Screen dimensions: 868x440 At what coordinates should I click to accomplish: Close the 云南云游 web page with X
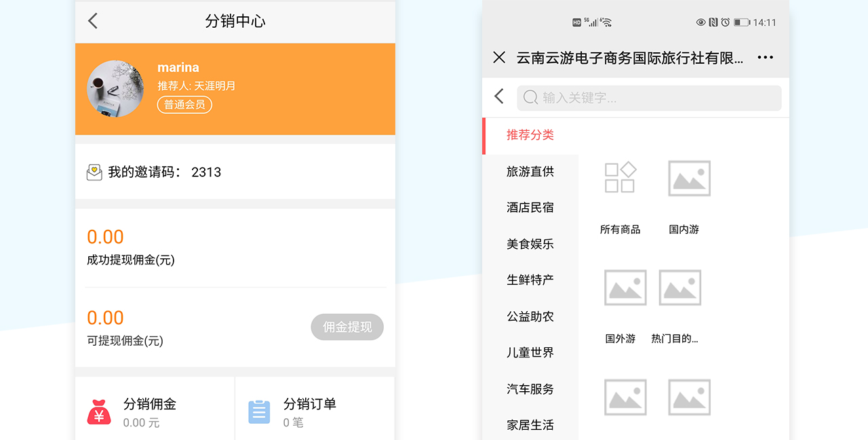499,58
